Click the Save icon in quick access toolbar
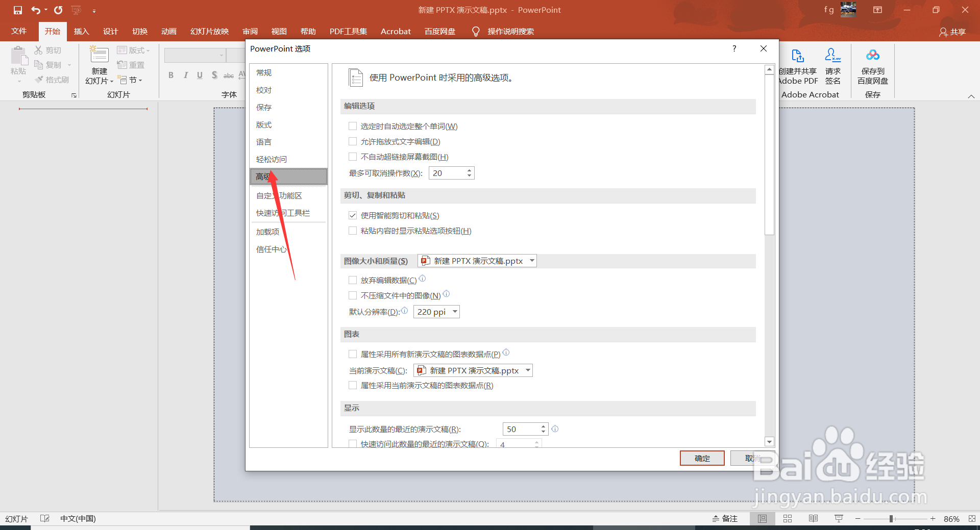Viewport: 980px width, 530px height. coord(18,10)
